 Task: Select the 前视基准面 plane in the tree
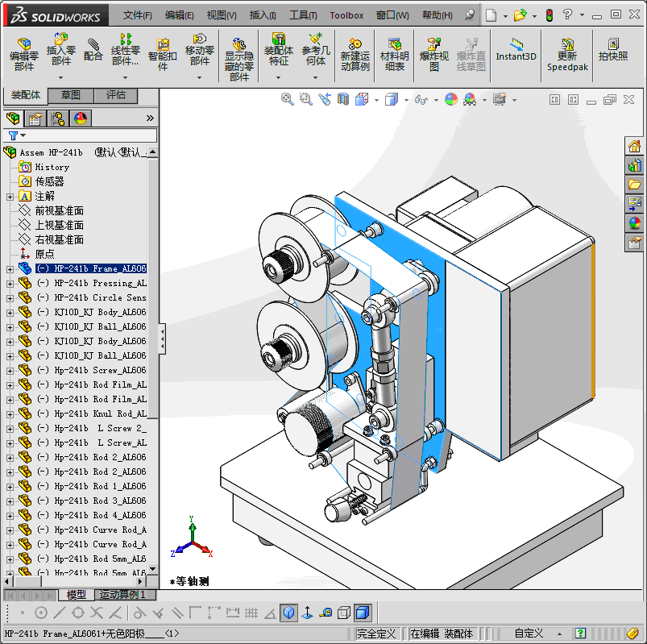(x=59, y=210)
